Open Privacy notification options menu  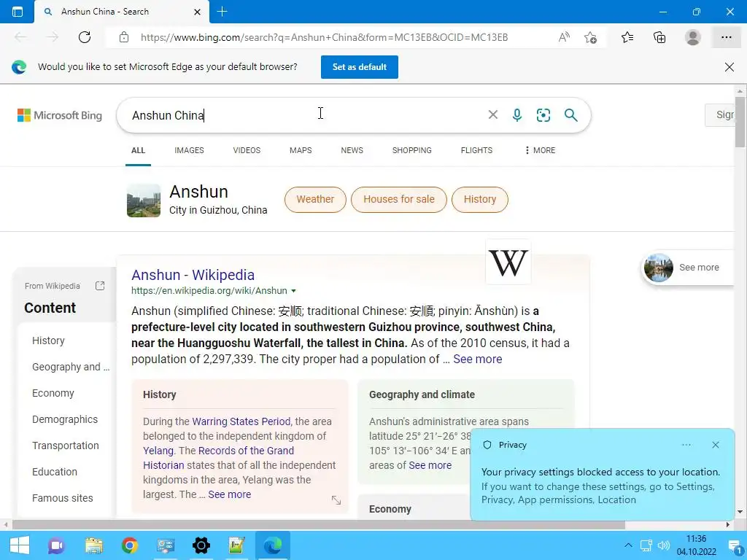tap(686, 445)
